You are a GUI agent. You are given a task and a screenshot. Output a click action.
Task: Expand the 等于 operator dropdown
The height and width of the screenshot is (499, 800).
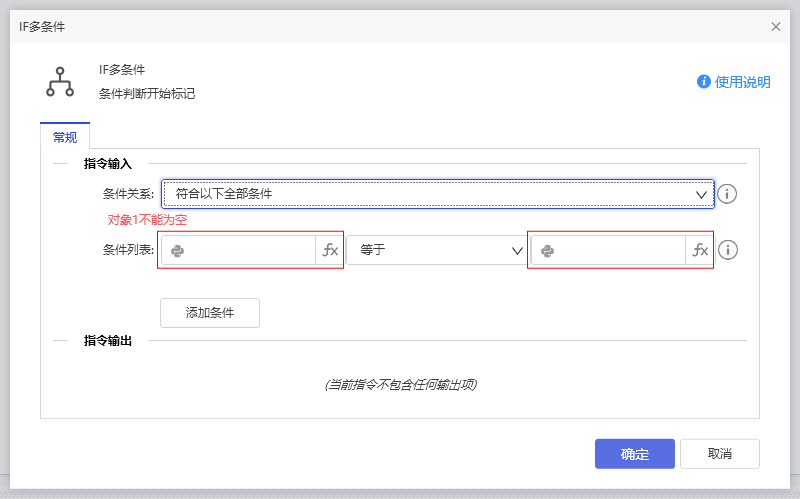tap(437, 251)
